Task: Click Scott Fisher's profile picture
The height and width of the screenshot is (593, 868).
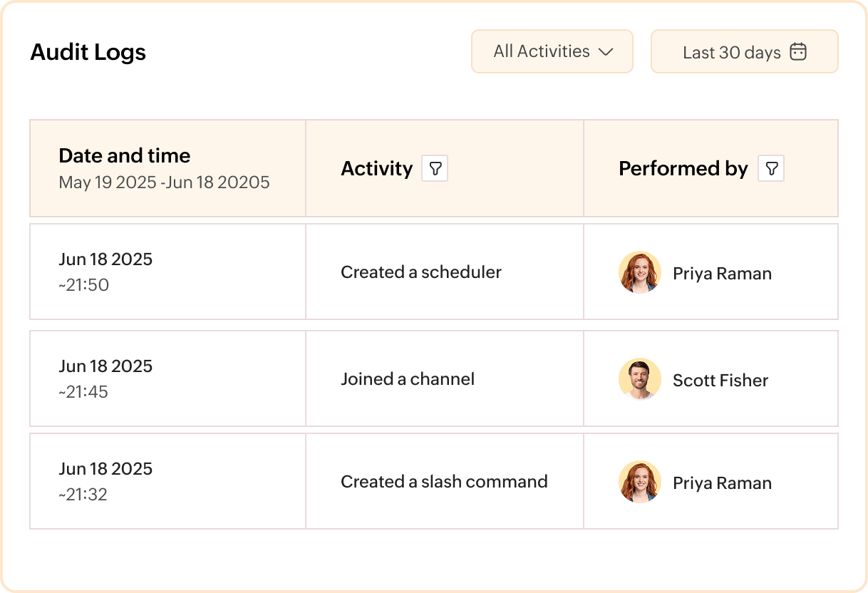Action: coord(639,379)
